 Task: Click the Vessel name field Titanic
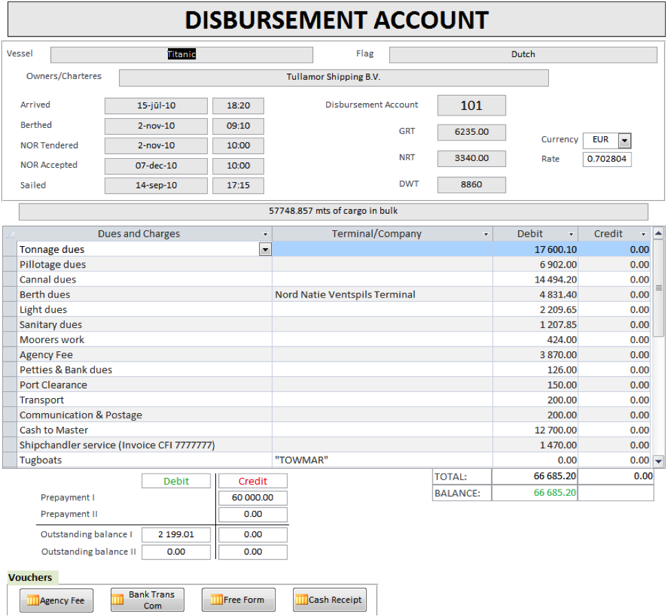(x=182, y=55)
